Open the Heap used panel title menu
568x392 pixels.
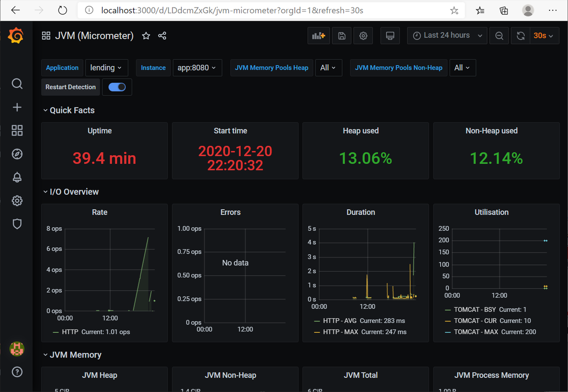pos(361,131)
